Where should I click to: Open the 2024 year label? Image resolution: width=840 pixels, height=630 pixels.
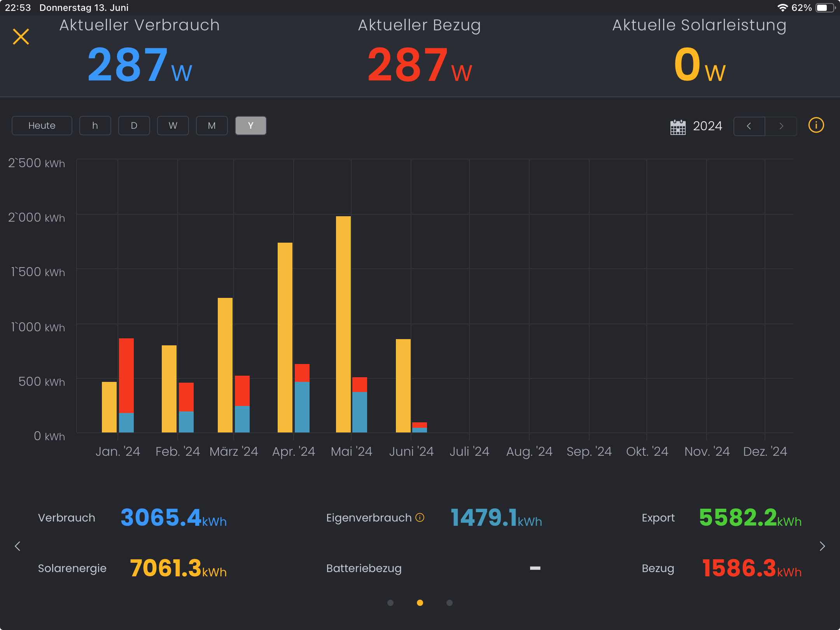point(707,126)
